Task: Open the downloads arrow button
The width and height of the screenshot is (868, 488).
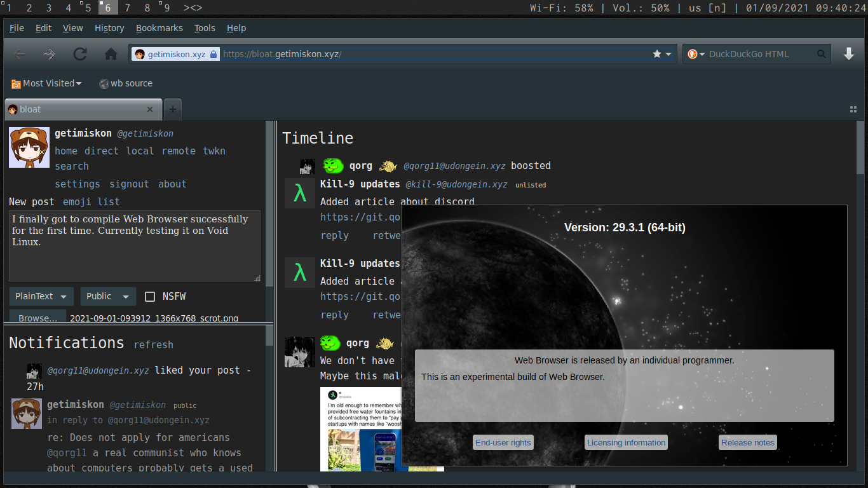Action: (x=849, y=54)
